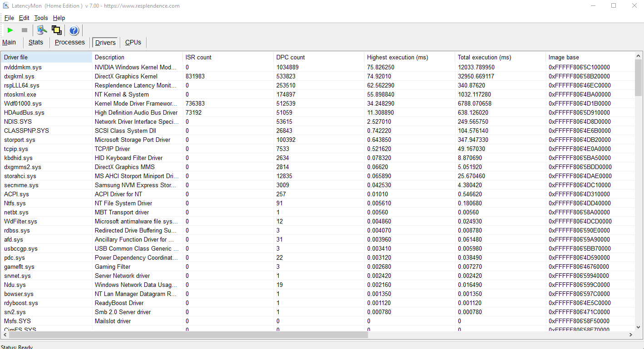
Task: Sort by Description column header
Action: [138, 57]
